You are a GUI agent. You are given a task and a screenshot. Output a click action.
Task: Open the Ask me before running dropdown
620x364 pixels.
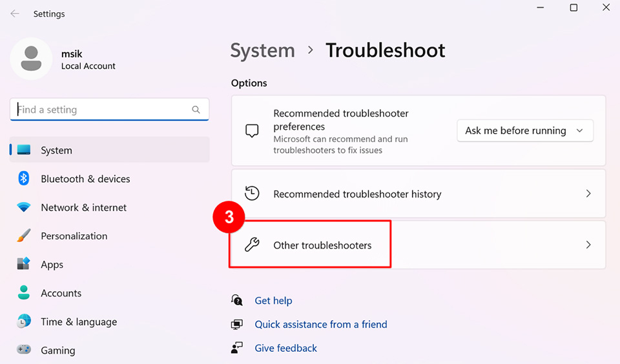pyautogui.click(x=525, y=130)
